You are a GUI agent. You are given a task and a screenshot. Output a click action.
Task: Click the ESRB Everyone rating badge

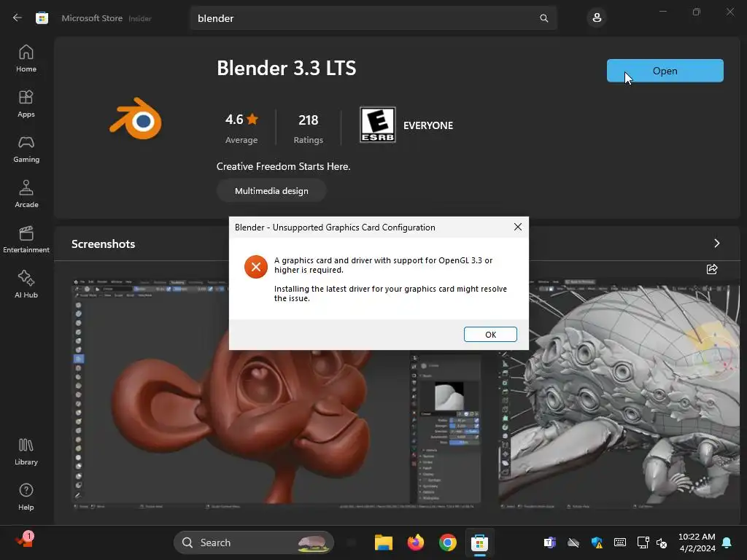pyautogui.click(x=377, y=125)
